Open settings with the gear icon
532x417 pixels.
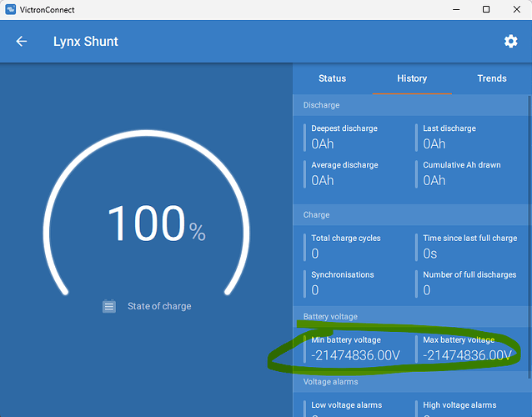(510, 42)
